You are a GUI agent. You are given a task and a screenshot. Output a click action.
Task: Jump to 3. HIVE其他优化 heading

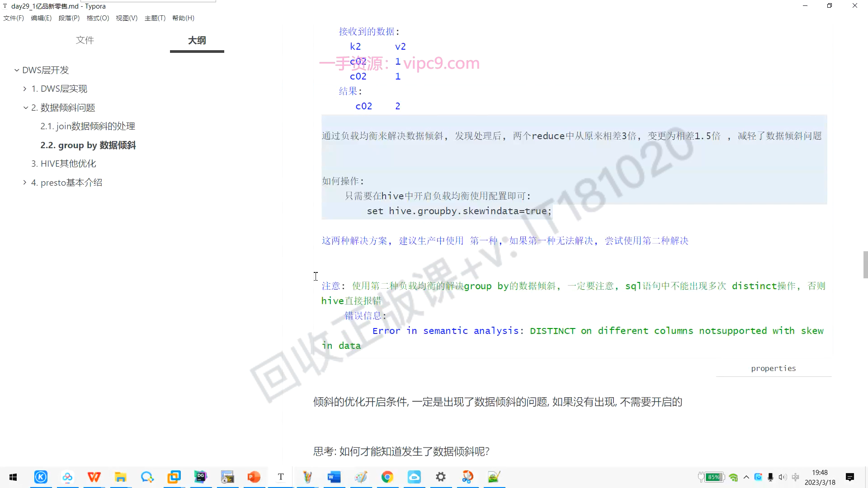[64, 164]
